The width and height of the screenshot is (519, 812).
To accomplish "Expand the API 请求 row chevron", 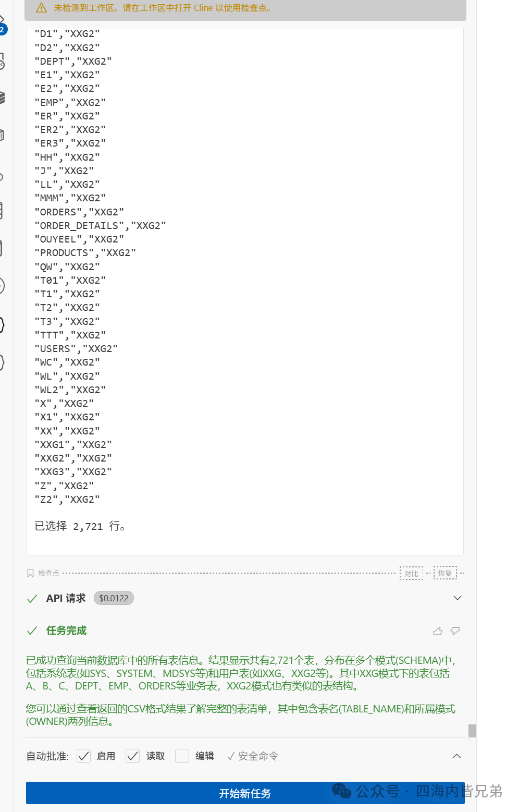I will click(x=457, y=598).
